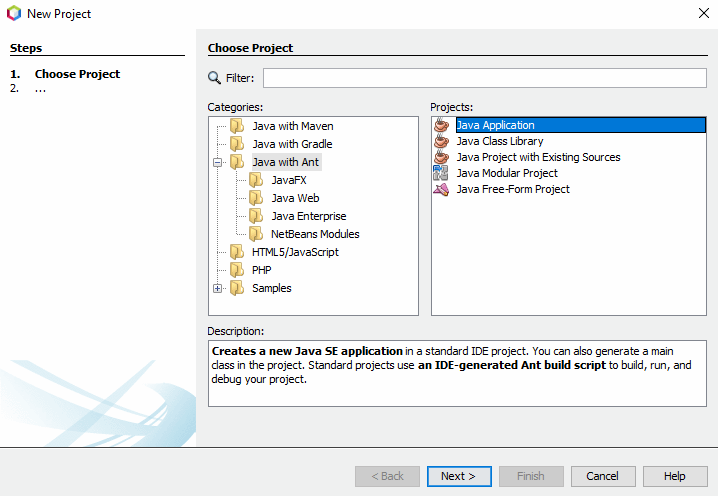Click the Samples folder icon
The image size is (718, 496).
(x=237, y=288)
